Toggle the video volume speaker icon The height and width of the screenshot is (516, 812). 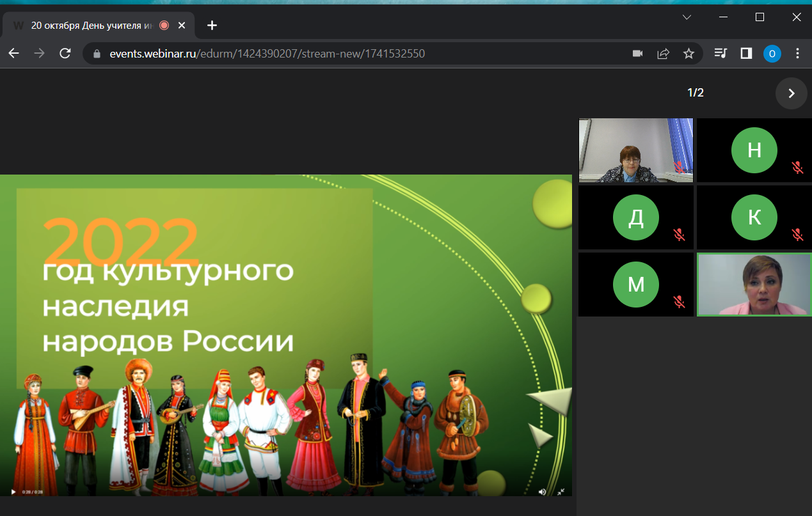pos(543,492)
